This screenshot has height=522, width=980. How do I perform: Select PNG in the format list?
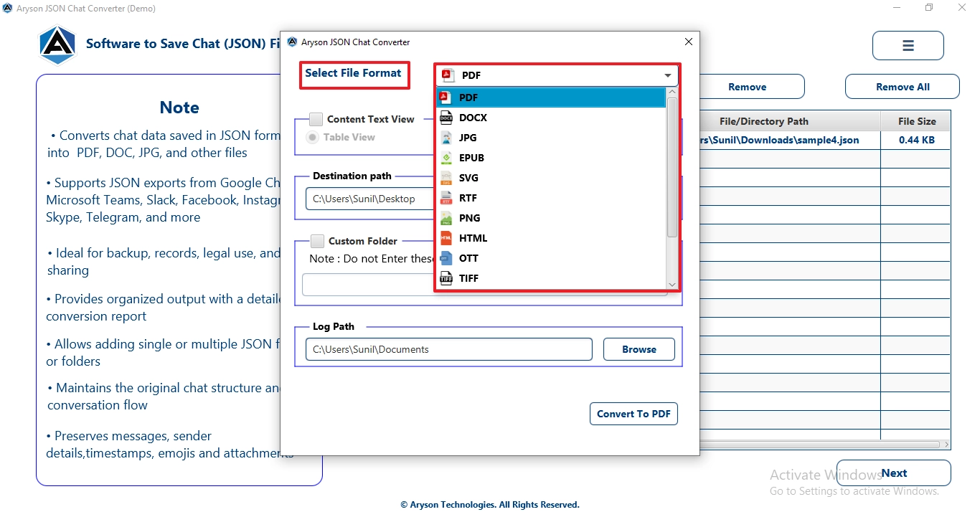[551, 218]
